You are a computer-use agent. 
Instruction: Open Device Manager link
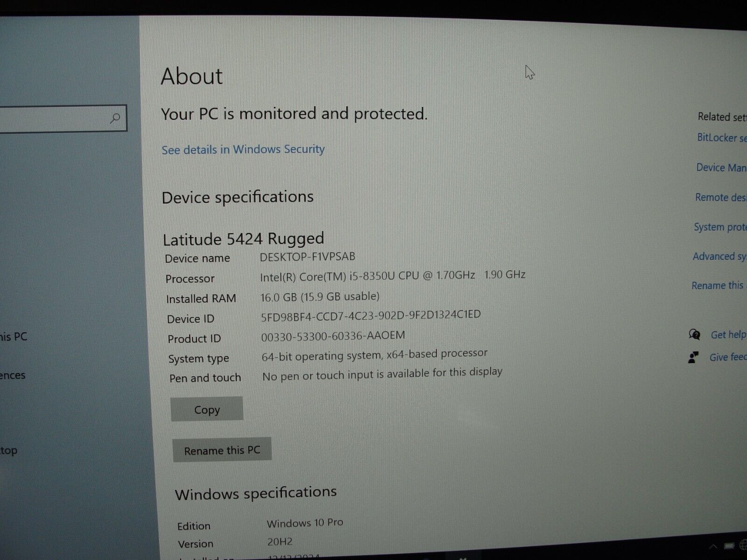721,168
